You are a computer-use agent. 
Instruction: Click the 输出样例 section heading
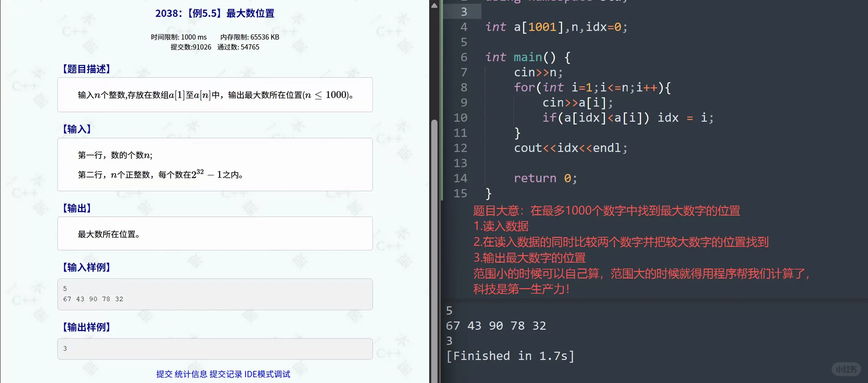86,327
